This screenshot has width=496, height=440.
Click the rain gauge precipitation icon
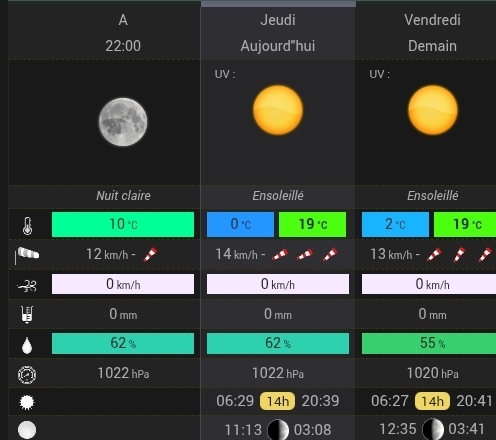pyautogui.click(x=27, y=314)
